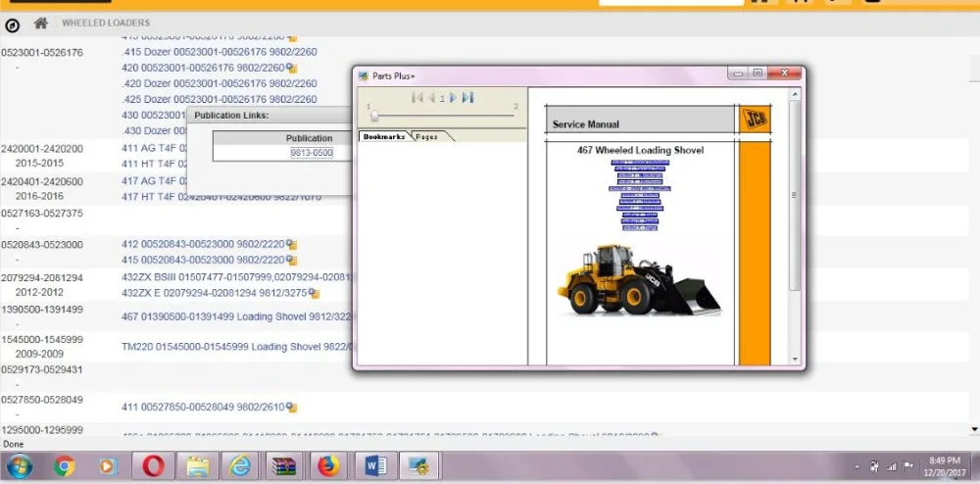The image size is (980, 484).
Task: Click the page scroll-down arrow at bottom right
Action: click(x=974, y=429)
